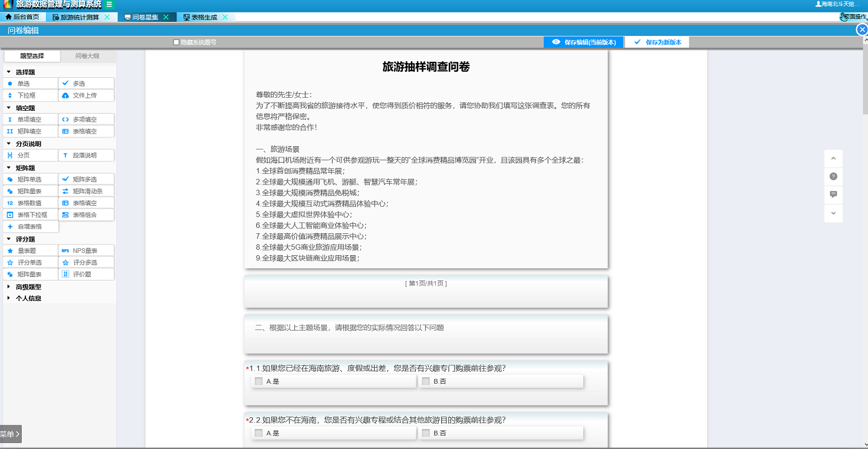Open the help question-mark panel icon
868x449 pixels.
(x=833, y=176)
